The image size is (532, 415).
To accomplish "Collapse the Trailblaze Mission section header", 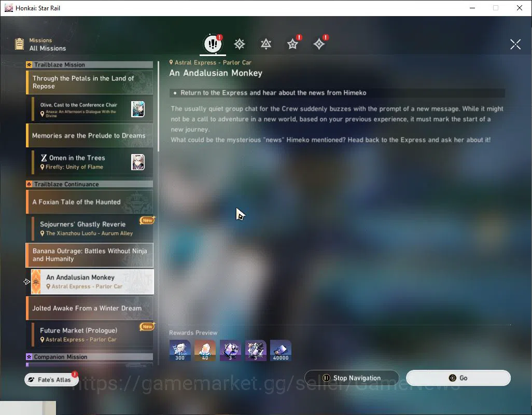I will click(x=90, y=64).
